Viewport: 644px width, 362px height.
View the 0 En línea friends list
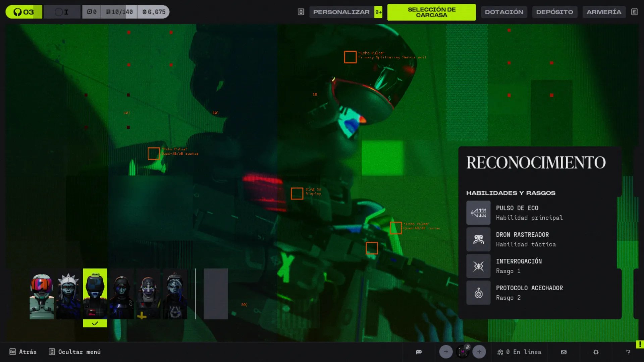(519, 352)
